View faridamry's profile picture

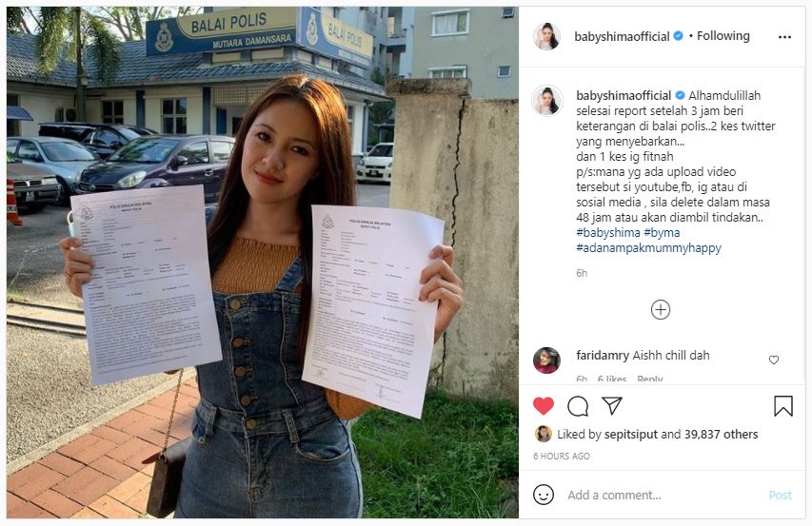(546, 360)
